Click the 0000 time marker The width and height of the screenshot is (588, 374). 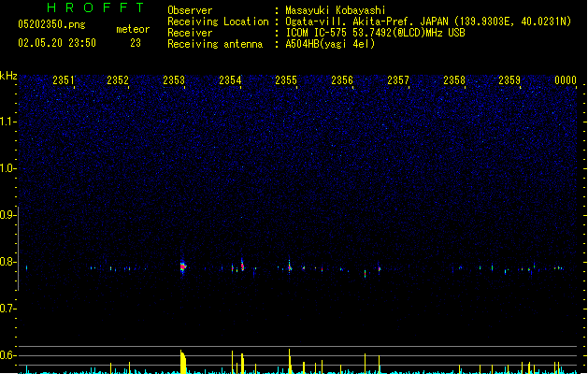coord(566,80)
